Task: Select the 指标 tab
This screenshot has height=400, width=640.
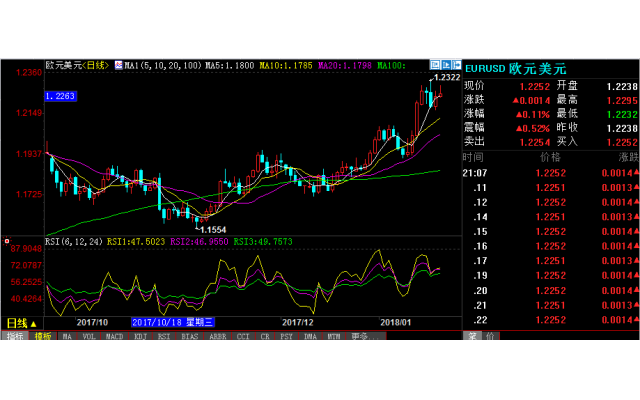Action: tap(15, 336)
